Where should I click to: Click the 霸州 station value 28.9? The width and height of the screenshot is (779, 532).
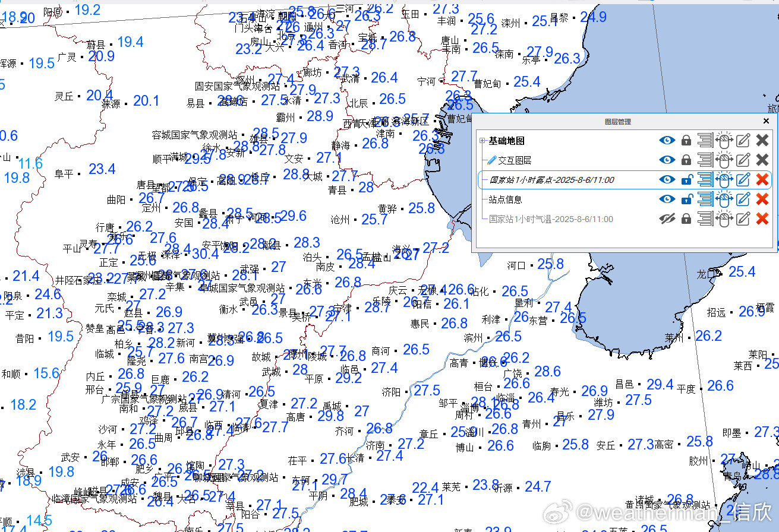pos(320,116)
